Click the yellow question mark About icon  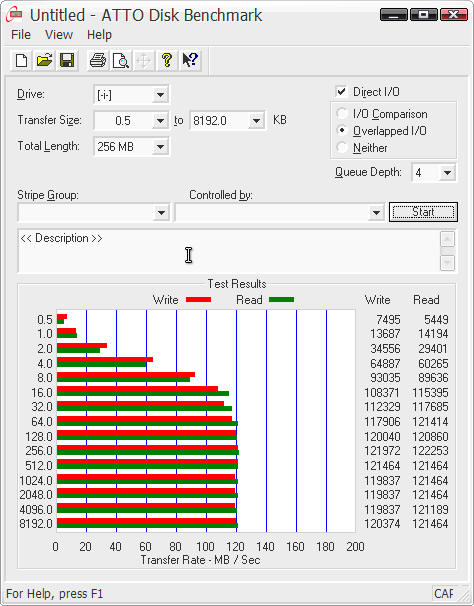coord(167,60)
